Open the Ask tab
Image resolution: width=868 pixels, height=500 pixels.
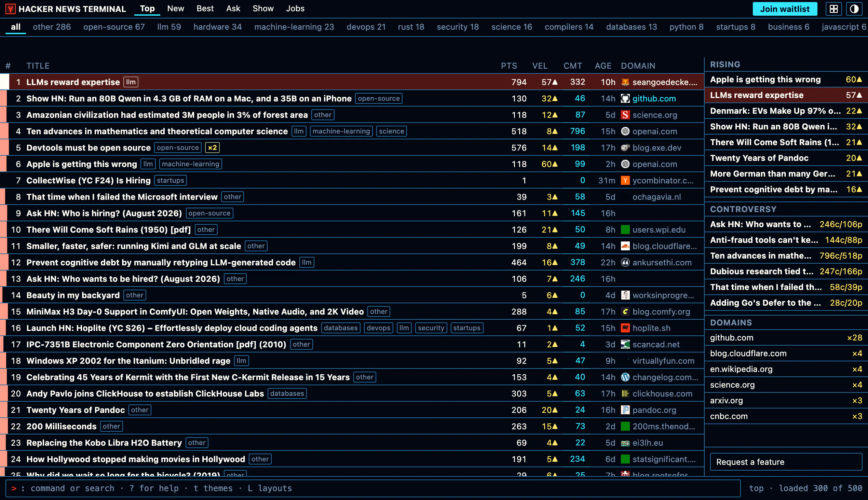(233, 9)
